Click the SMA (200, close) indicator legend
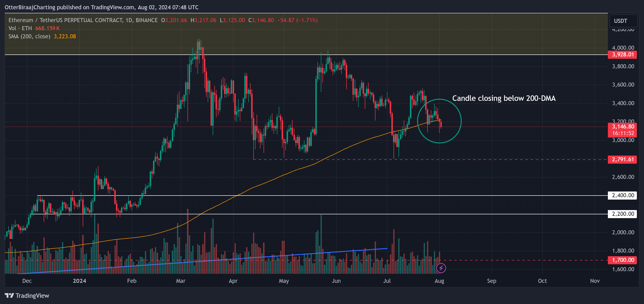644x304 pixels. click(29, 37)
